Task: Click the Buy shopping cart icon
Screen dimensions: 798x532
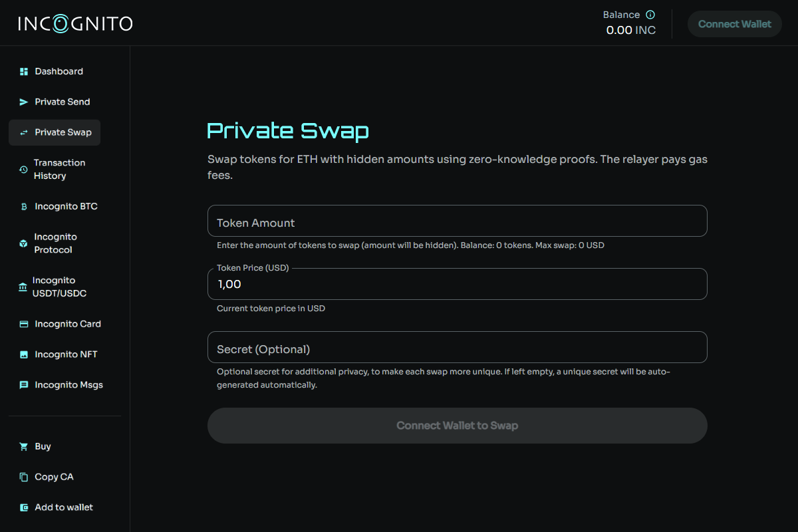Action: tap(24, 447)
